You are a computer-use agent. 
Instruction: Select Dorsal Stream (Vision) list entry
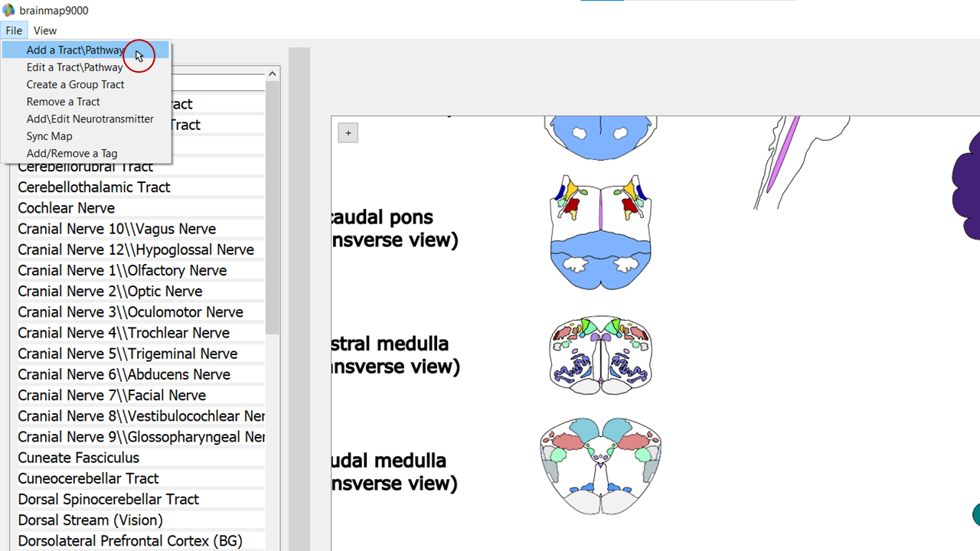[x=90, y=520]
